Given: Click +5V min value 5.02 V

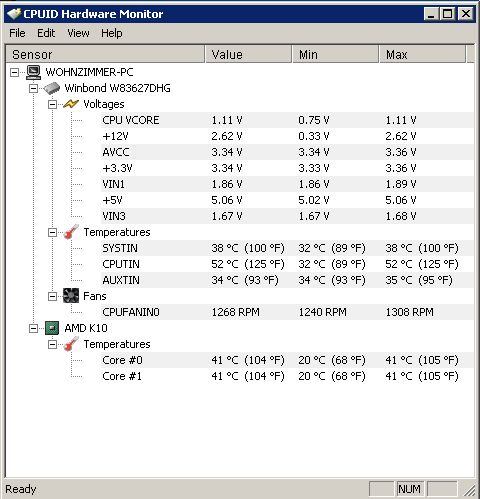Looking at the screenshot, I should (x=314, y=200).
